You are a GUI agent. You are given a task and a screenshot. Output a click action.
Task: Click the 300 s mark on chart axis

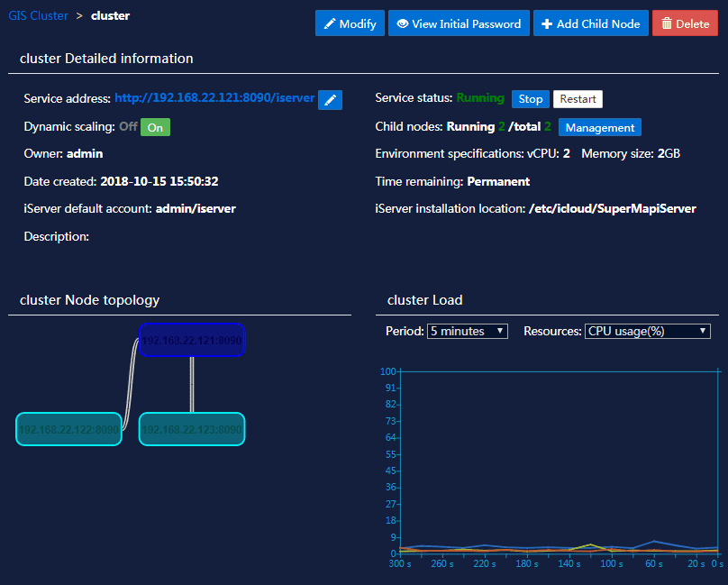click(x=400, y=563)
